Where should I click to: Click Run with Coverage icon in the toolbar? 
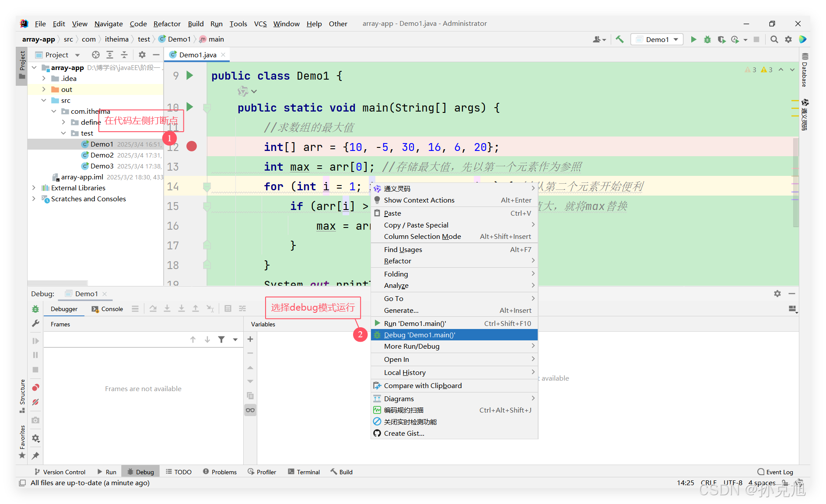coord(721,39)
